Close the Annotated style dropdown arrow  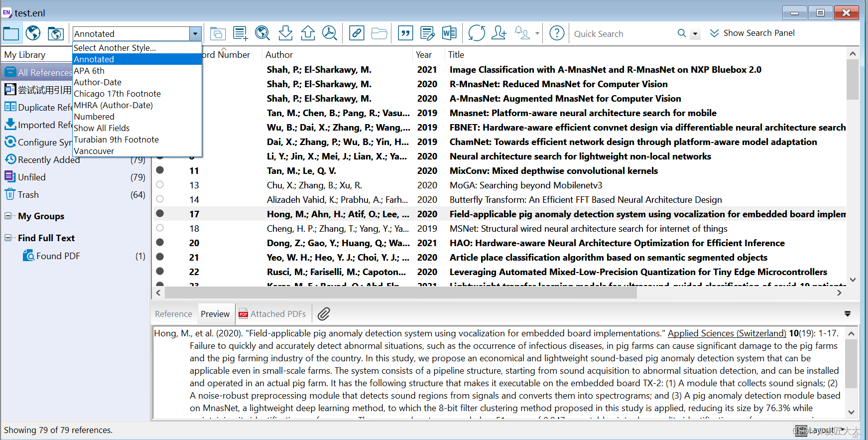(x=195, y=34)
